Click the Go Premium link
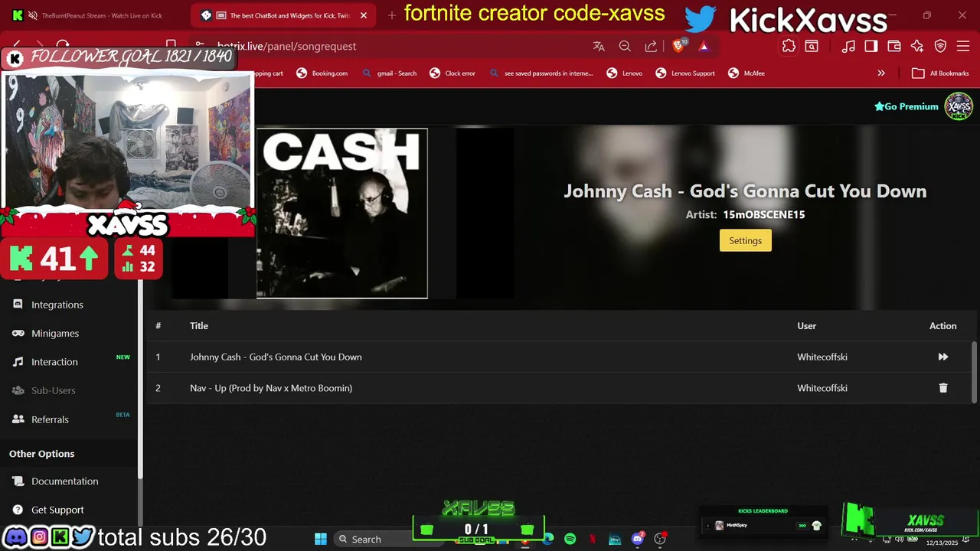This screenshot has height=551, width=980. [906, 106]
